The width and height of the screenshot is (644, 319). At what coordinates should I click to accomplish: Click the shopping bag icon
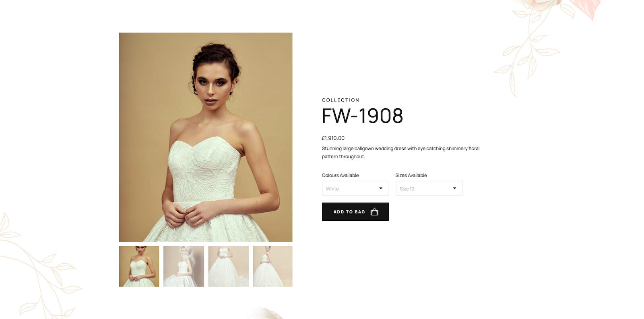pos(374,212)
